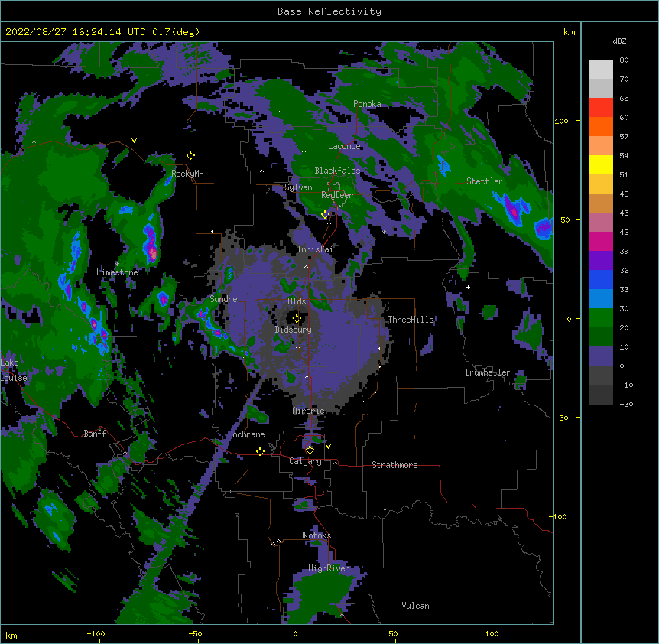The image size is (659, 644).
Task: Click the ThreeHills label
Action: coord(411,320)
